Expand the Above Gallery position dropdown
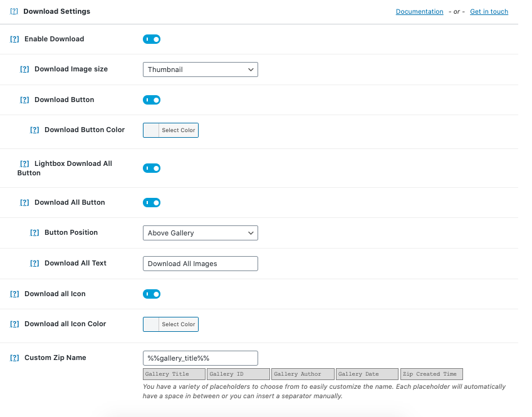Viewport: 532px width, 417px height. (200, 233)
